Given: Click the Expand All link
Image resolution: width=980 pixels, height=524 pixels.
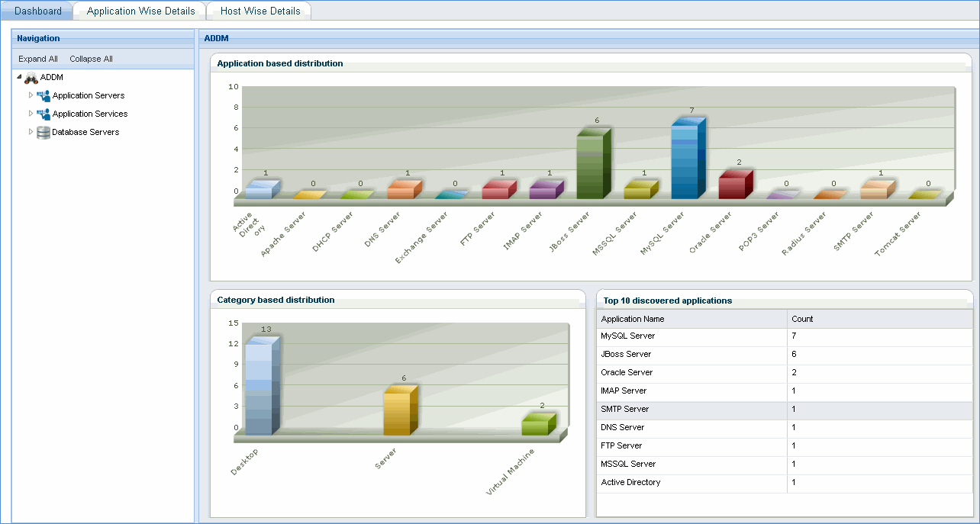Looking at the screenshot, I should point(37,58).
